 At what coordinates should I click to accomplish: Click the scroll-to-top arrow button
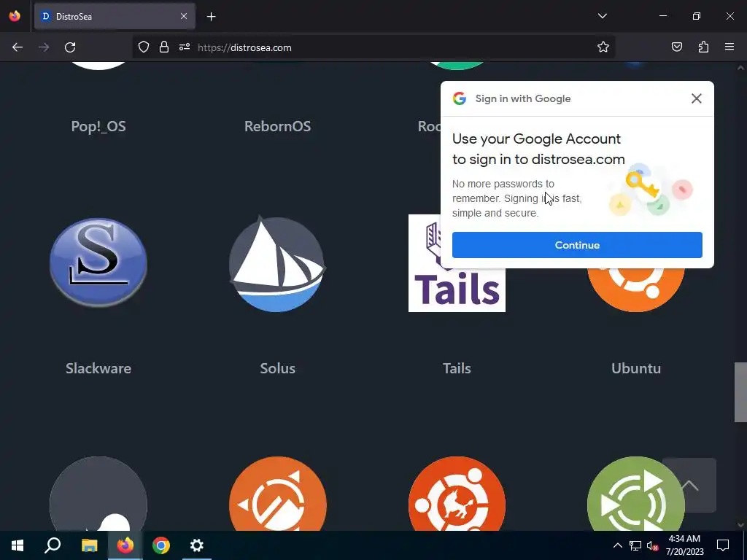click(689, 485)
